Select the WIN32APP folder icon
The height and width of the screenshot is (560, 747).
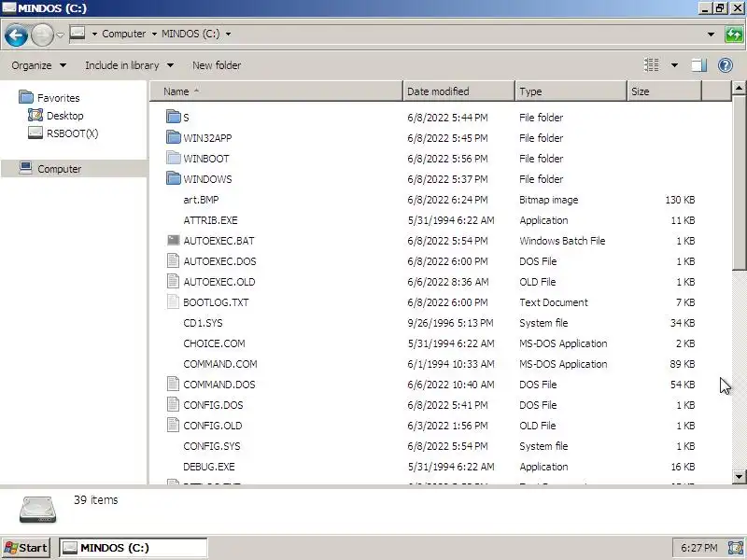(174, 137)
